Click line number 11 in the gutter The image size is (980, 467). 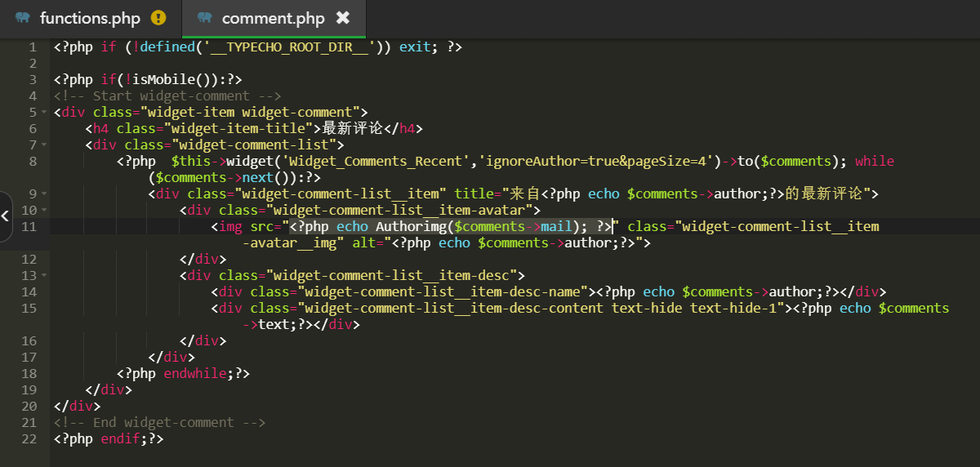pos(29,227)
